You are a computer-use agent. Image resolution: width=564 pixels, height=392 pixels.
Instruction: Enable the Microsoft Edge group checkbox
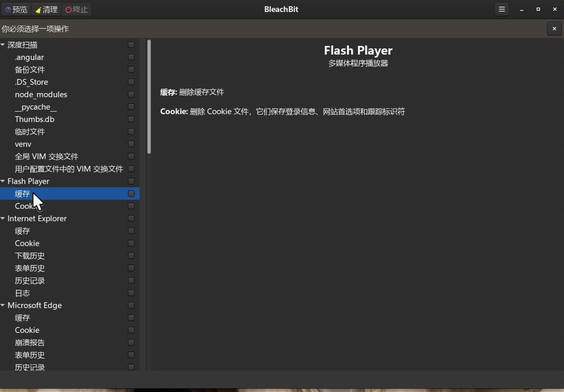click(131, 305)
